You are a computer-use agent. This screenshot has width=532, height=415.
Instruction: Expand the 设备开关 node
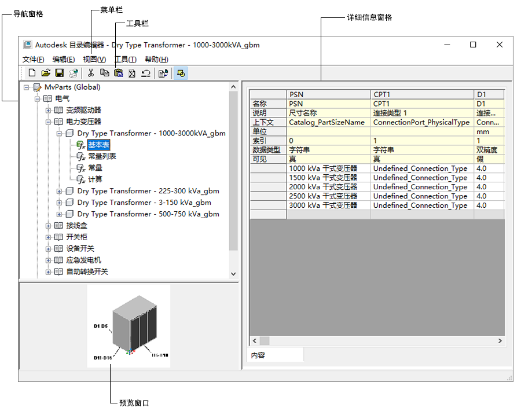[48, 249]
